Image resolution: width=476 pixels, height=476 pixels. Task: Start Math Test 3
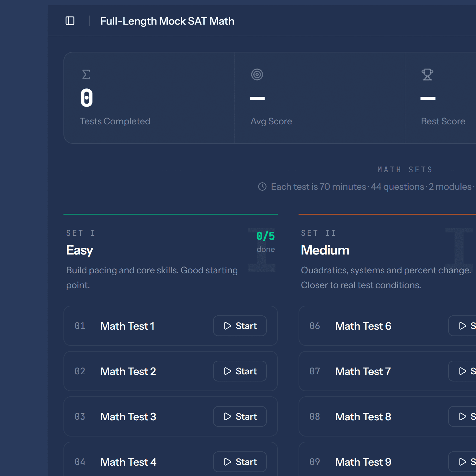240,416
